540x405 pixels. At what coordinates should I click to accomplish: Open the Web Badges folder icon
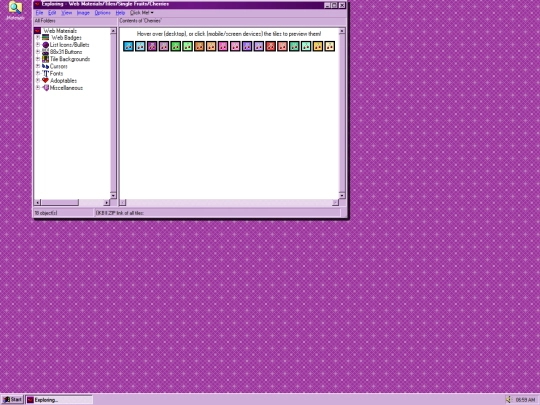(45, 38)
